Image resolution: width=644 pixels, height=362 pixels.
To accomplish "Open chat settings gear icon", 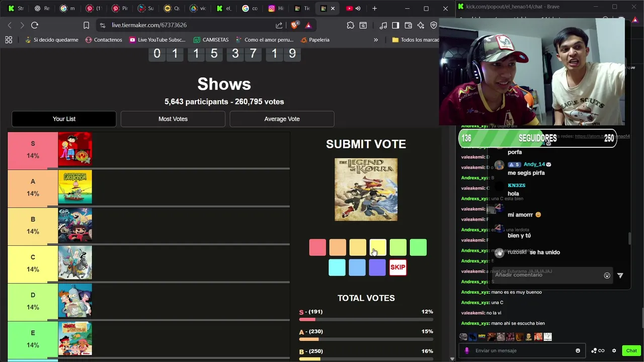I will coord(614,350).
